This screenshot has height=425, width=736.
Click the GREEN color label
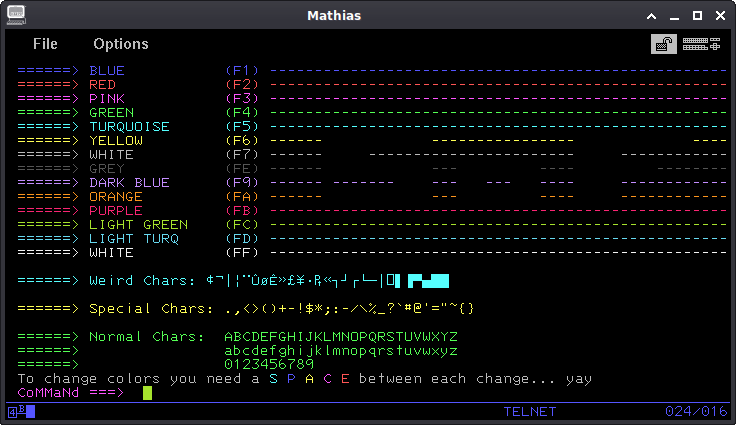pos(112,113)
